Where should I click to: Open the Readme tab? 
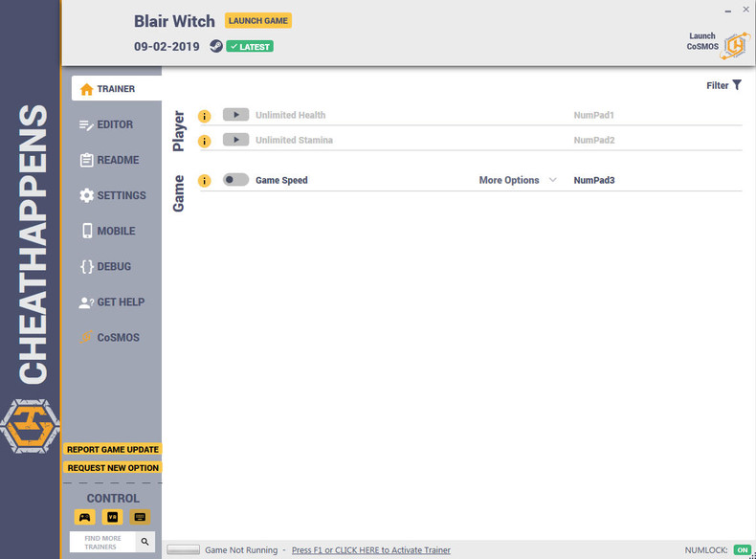[112, 160]
